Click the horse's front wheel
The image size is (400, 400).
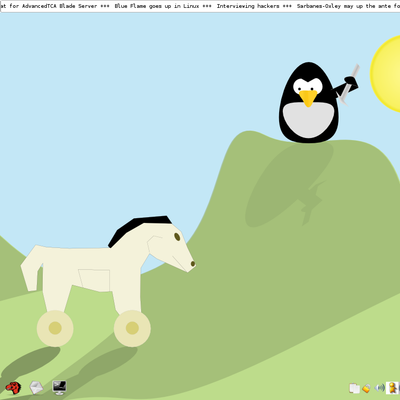pos(132,328)
